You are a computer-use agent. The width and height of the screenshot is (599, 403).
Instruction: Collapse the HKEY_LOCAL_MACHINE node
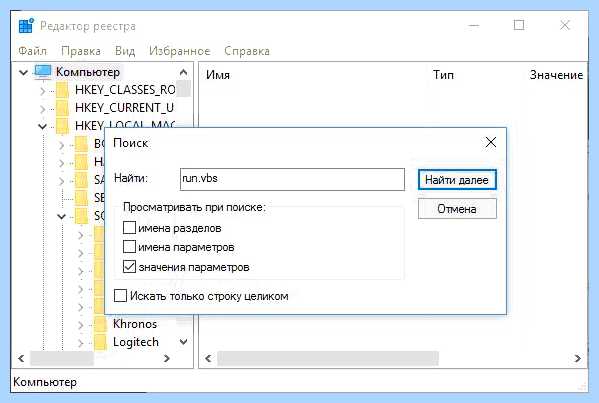[42, 126]
